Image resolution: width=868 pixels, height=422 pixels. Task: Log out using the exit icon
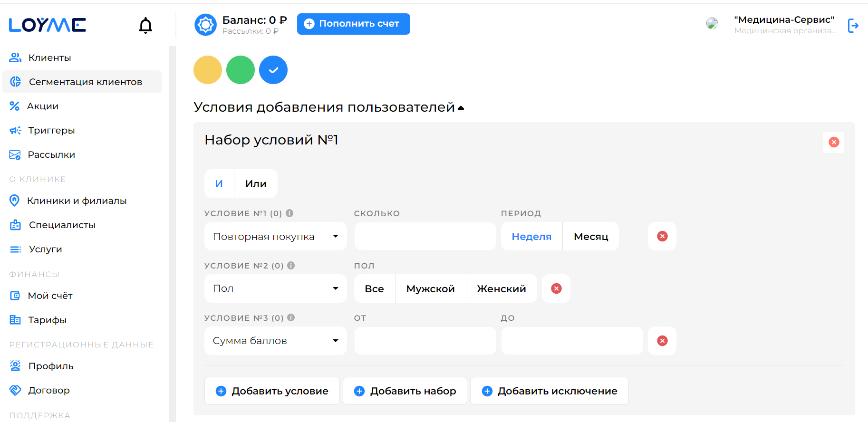pyautogui.click(x=853, y=25)
